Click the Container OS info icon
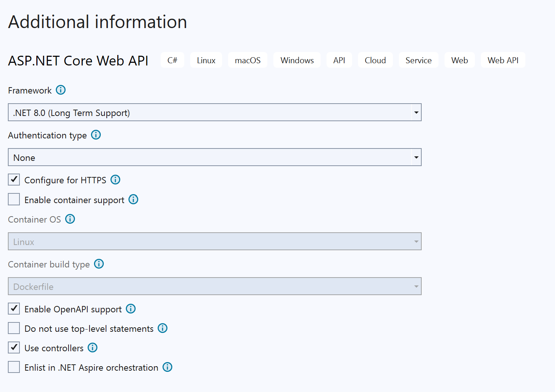This screenshot has height=392, width=555. [x=70, y=219]
